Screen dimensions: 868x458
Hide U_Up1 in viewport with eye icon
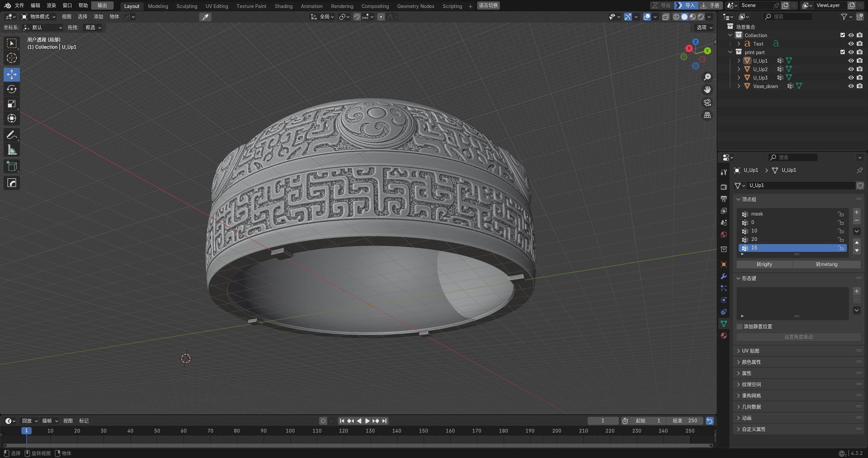coord(851,61)
